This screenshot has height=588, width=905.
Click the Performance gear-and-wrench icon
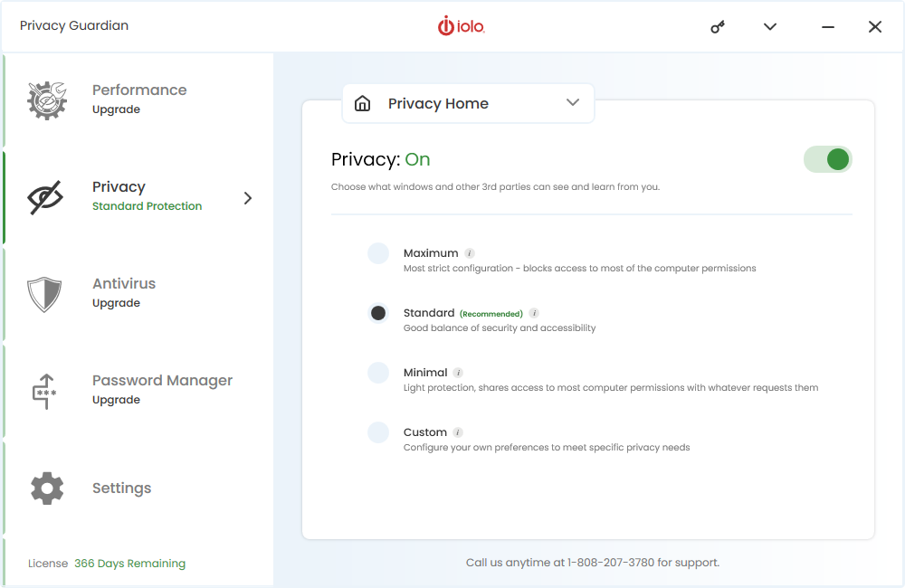click(x=47, y=100)
